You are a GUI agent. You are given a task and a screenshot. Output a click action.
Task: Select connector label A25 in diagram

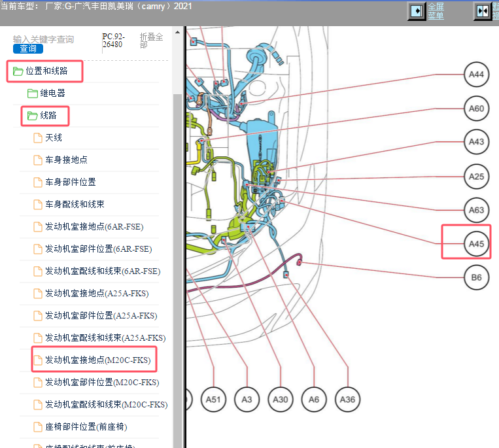coord(476,177)
